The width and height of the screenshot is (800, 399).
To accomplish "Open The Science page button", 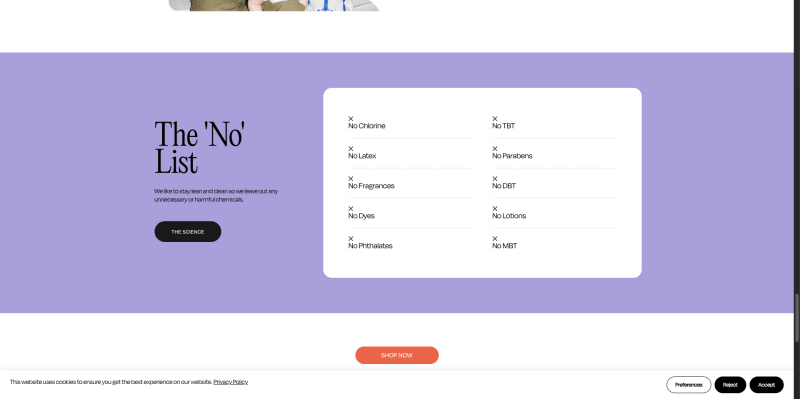I will click(188, 232).
